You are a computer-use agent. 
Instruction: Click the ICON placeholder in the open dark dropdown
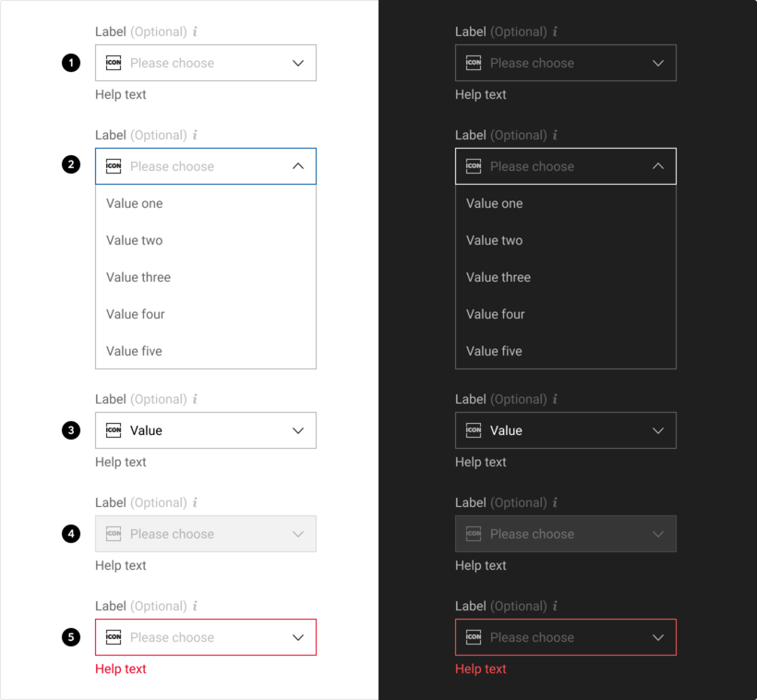pos(474,166)
